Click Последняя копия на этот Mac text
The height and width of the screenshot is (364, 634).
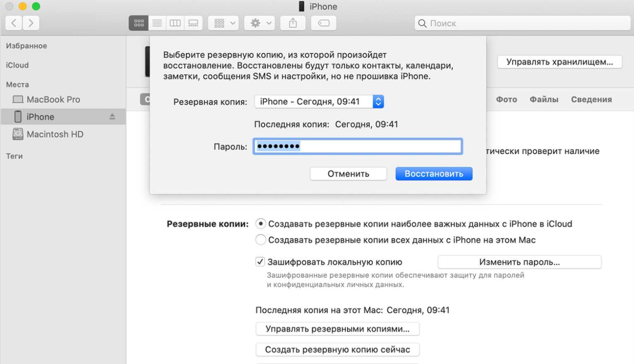(353, 310)
